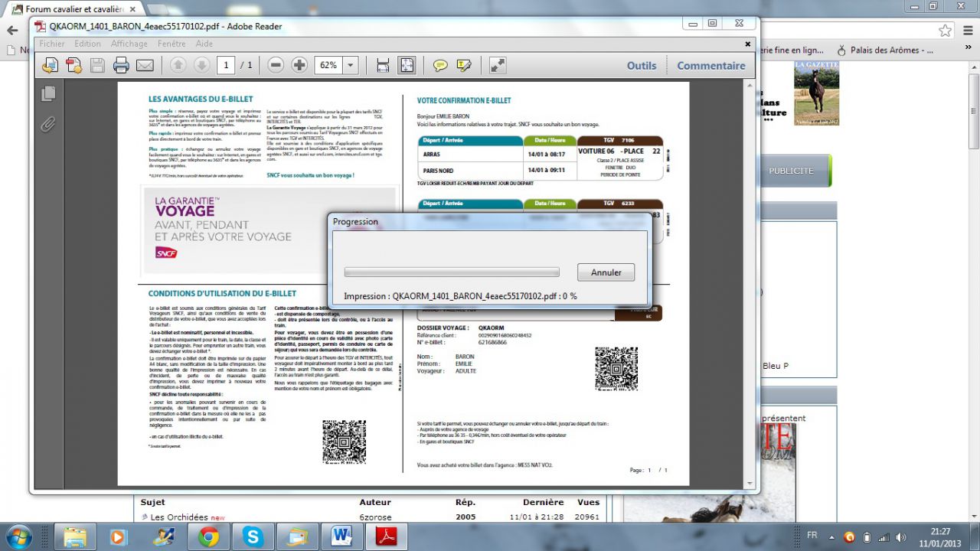The image size is (980, 551).
Task: Click the email envelope icon in toolbar
Action: [145, 66]
